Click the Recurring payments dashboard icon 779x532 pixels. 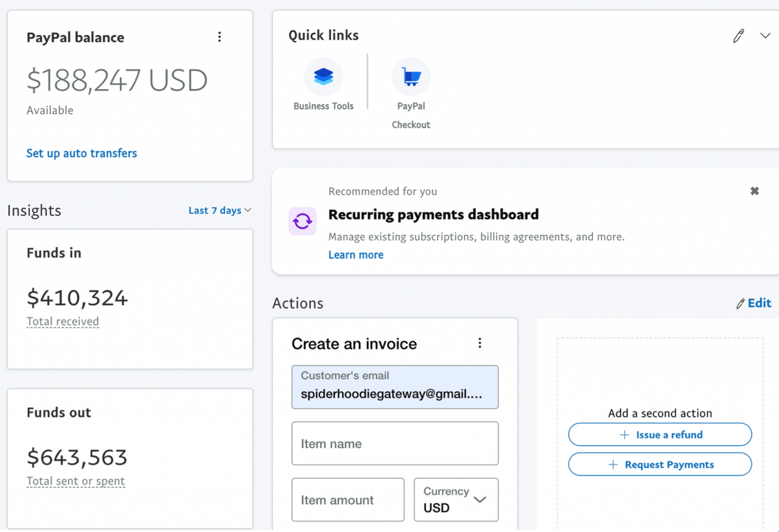302,221
